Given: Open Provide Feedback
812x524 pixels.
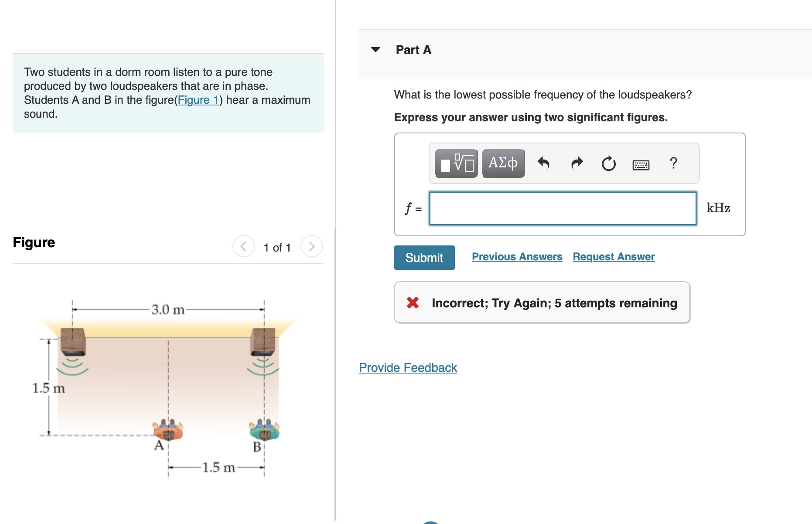Looking at the screenshot, I should coord(407,367).
